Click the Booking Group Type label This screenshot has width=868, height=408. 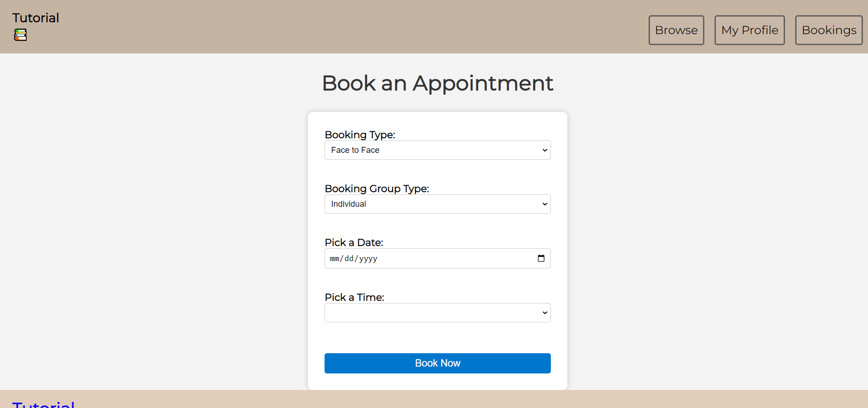point(377,189)
